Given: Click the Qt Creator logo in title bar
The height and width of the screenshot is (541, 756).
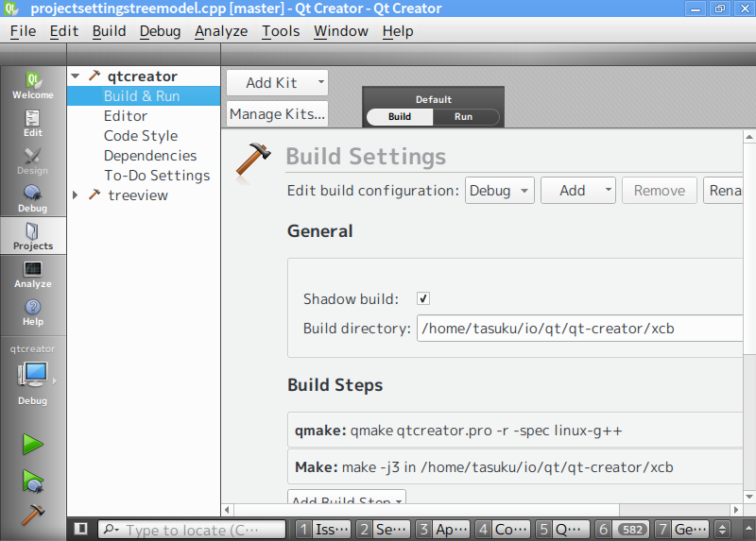Looking at the screenshot, I should point(11,8).
